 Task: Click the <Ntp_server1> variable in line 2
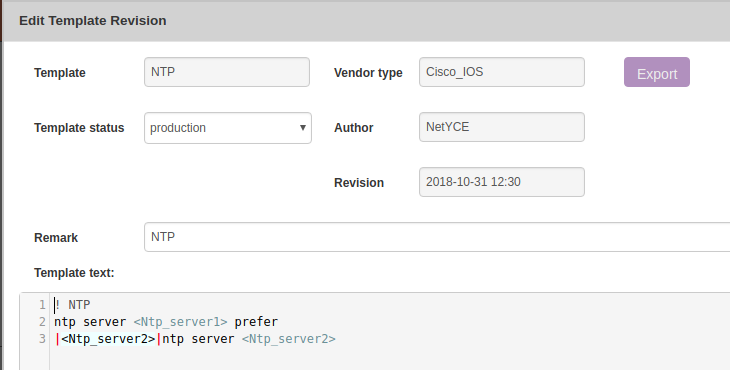point(181,322)
